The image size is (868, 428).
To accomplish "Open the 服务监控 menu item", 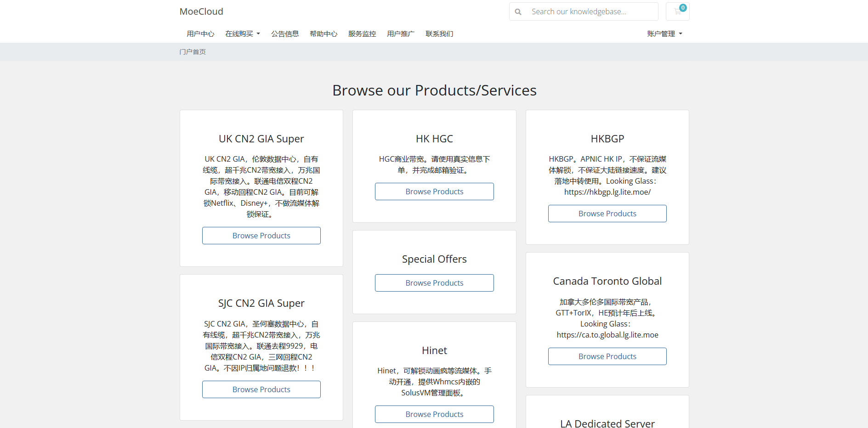I will point(362,34).
